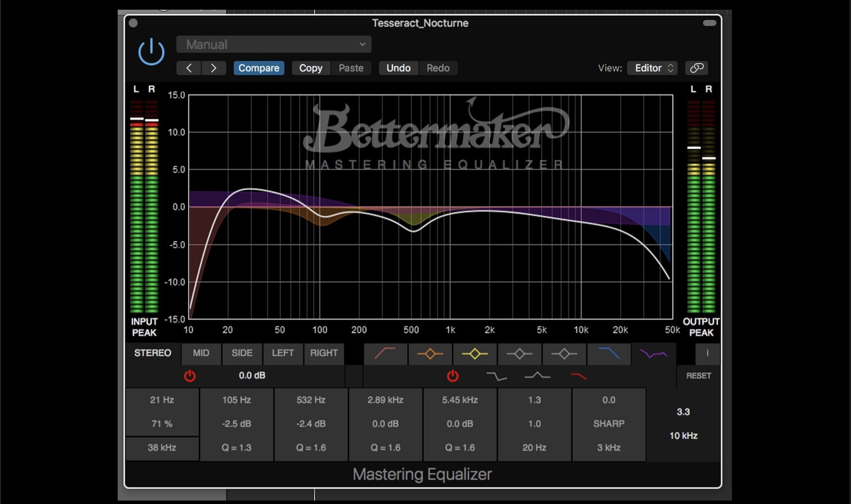Go to previous preset arrow
This screenshot has height=504, width=851.
(x=189, y=68)
